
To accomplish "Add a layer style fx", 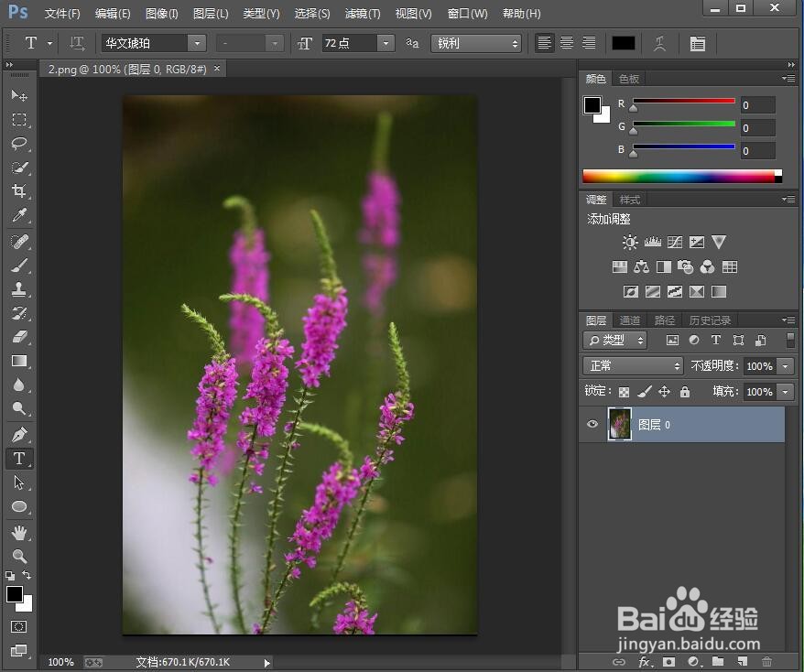I will click(645, 662).
